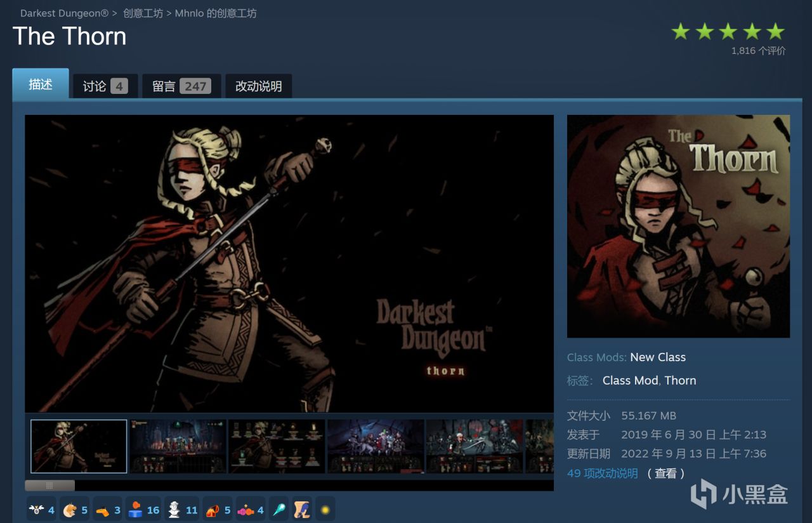The image size is (812, 523).
Task: Click the 1,816 个评价 rating count
Action: [x=758, y=51]
